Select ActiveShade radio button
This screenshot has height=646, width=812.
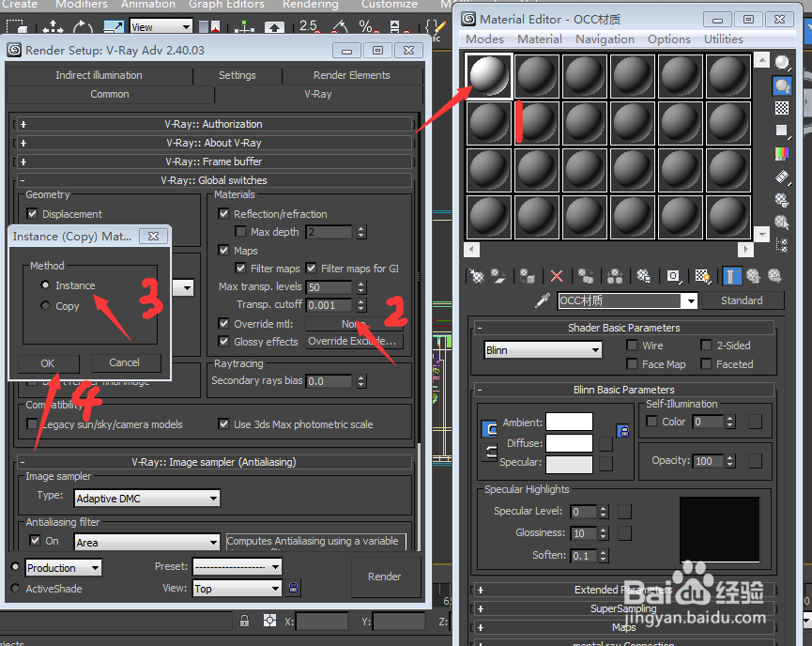coord(15,588)
